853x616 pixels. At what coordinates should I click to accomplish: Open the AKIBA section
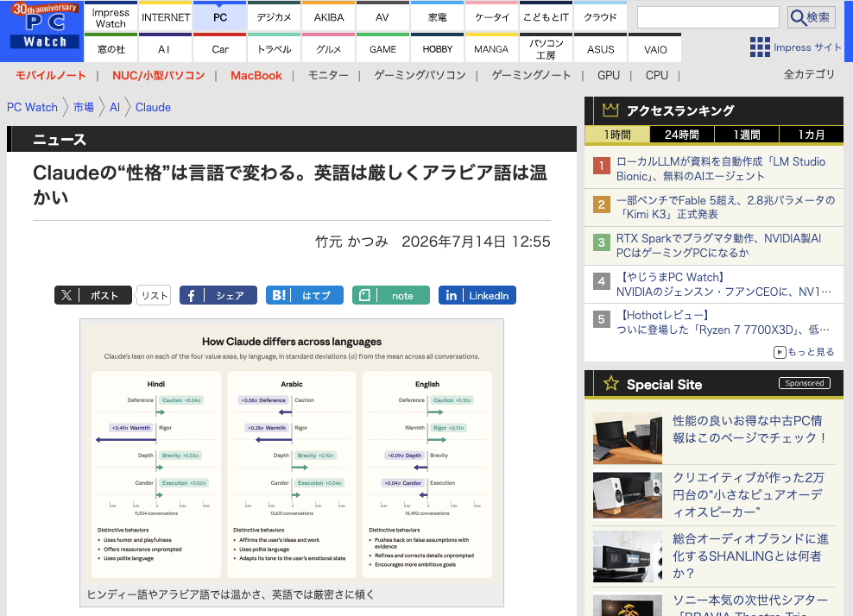(x=329, y=17)
